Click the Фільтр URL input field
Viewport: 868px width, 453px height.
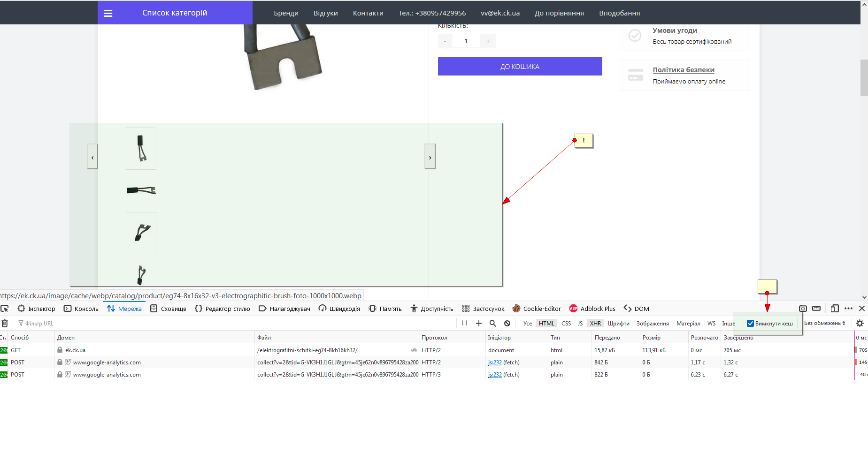(x=236, y=323)
